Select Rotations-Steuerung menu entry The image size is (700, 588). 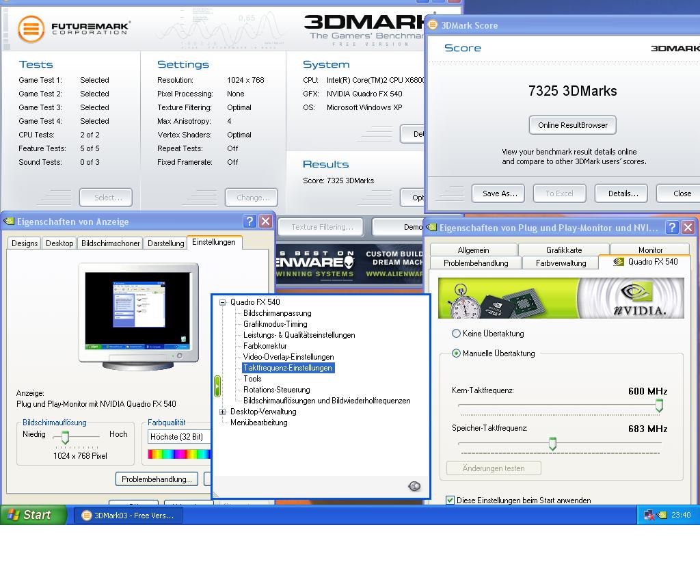pyautogui.click(x=276, y=390)
